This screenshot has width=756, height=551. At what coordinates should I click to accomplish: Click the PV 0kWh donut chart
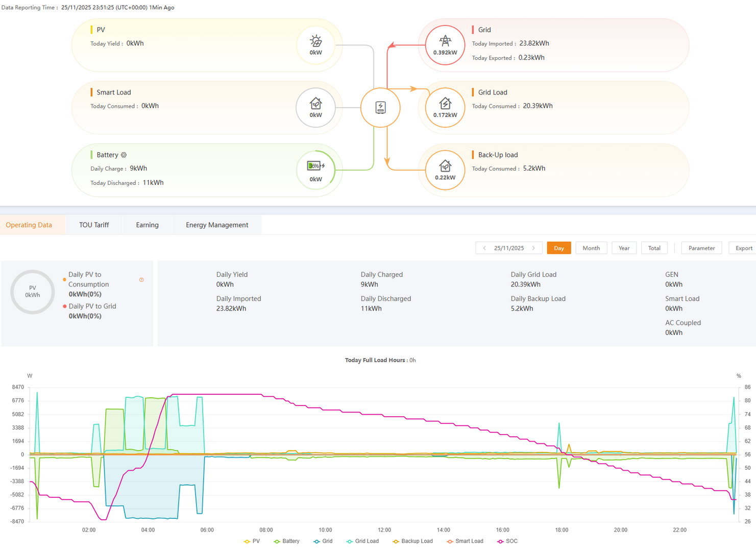pyautogui.click(x=33, y=292)
